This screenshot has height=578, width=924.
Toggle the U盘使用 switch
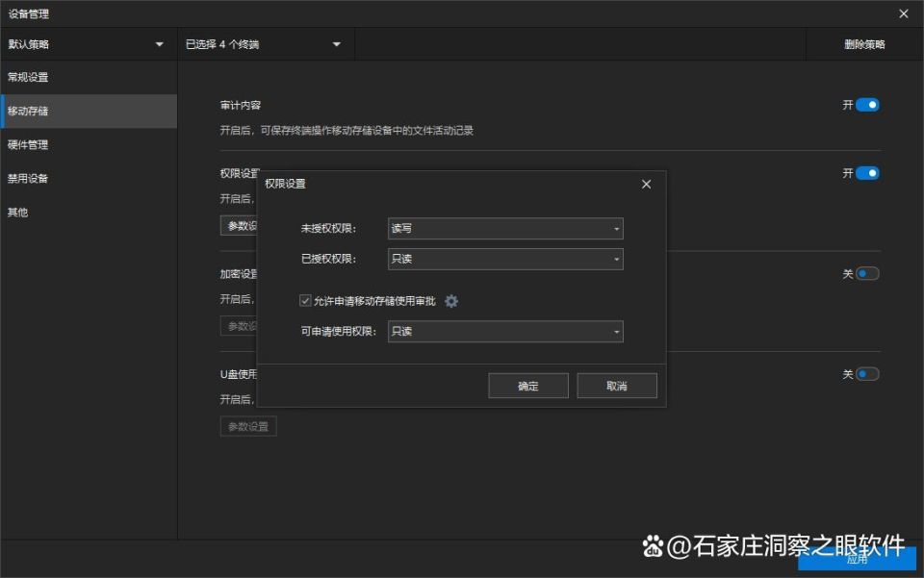pyautogui.click(x=867, y=374)
